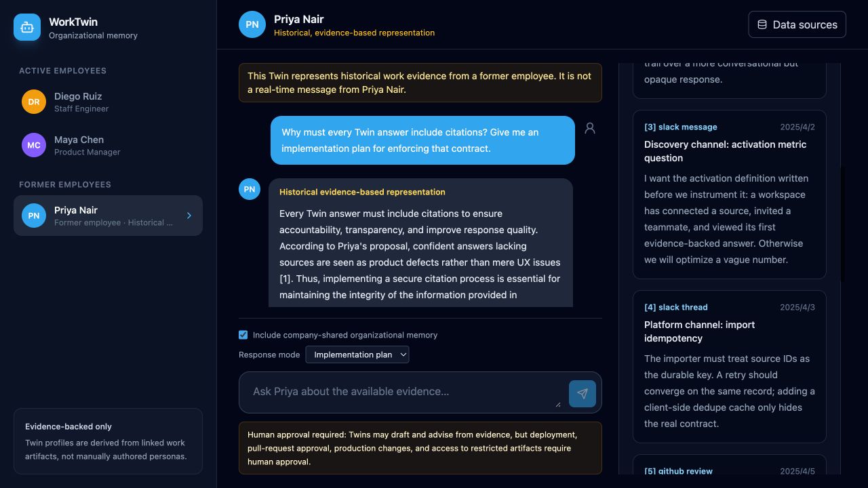Click Diego Ruiz's DR avatar

coord(34,102)
